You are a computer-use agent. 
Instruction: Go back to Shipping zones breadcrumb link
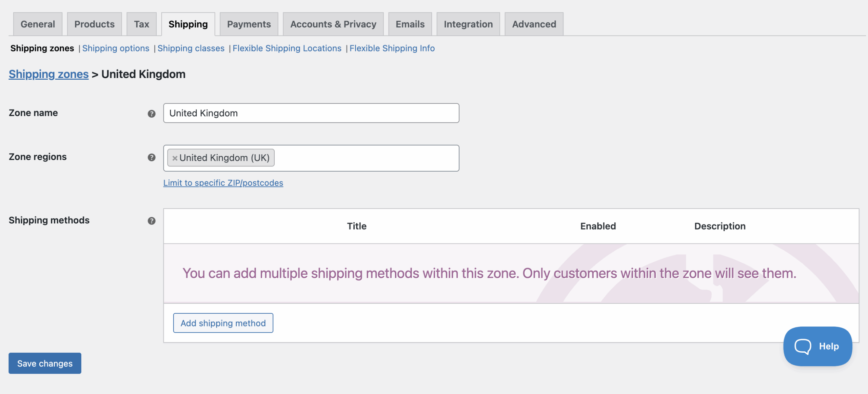pos(48,74)
